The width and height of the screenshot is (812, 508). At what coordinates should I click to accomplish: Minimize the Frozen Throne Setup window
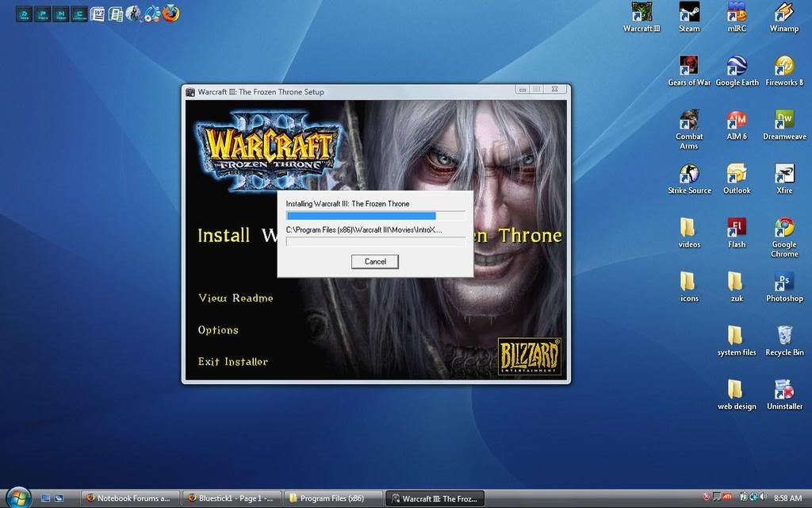pyautogui.click(x=522, y=90)
